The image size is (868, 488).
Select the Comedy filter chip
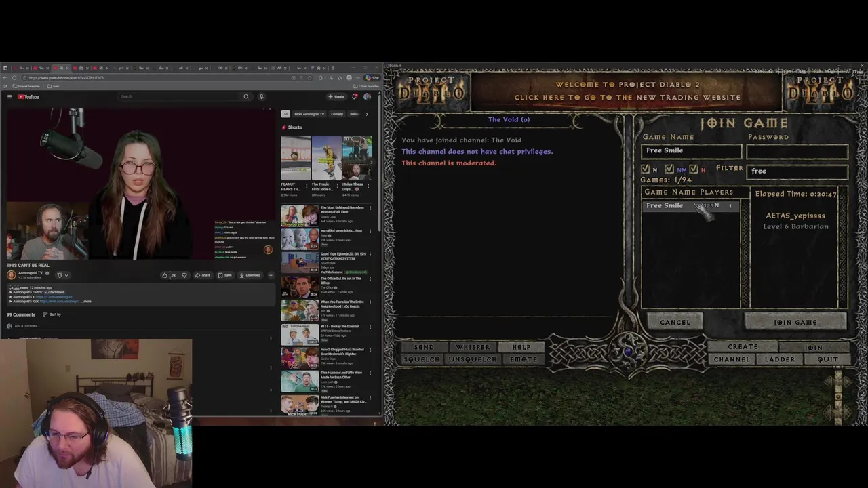[337, 114]
